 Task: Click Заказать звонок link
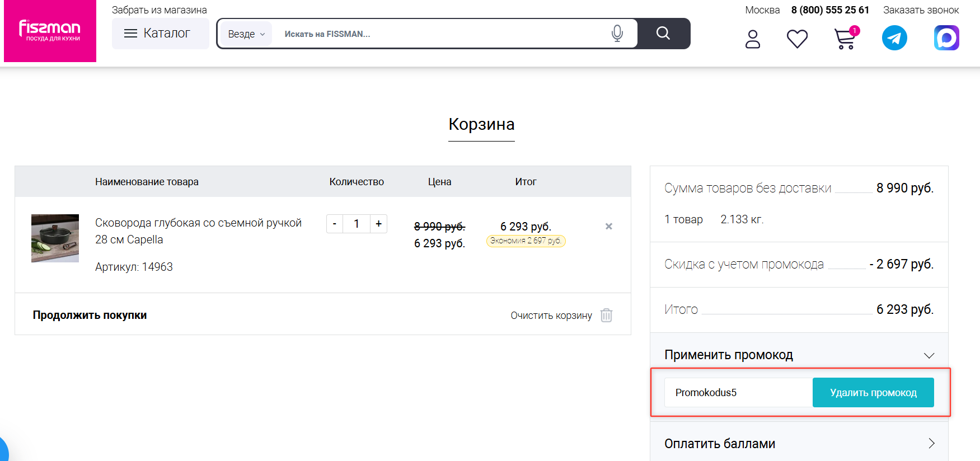click(x=921, y=10)
